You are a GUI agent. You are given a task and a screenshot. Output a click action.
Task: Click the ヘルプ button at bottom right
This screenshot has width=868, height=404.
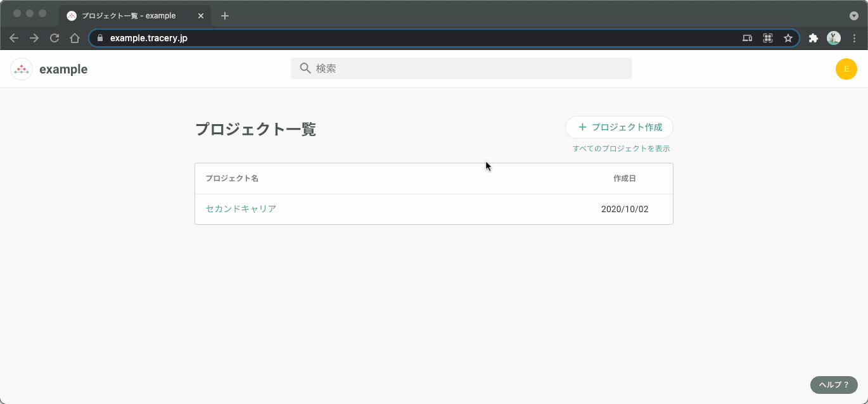833,384
